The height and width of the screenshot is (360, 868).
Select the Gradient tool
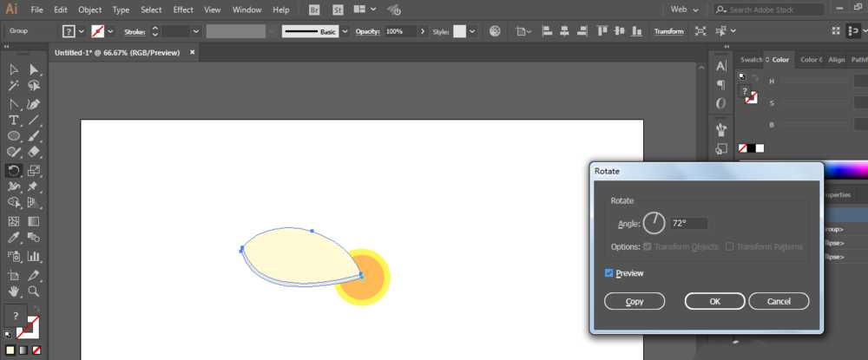click(x=34, y=221)
